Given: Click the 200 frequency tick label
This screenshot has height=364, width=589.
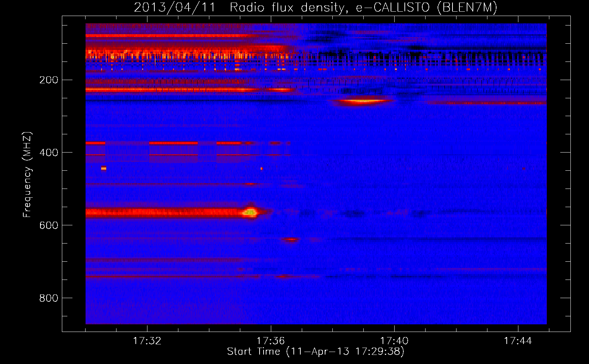Looking at the screenshot, I should click(49, 80).
